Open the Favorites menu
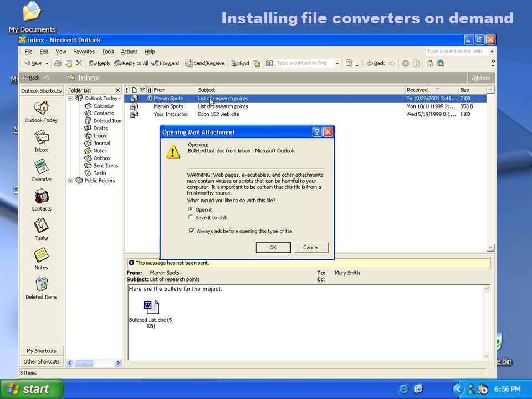 (x=84, y=52)
